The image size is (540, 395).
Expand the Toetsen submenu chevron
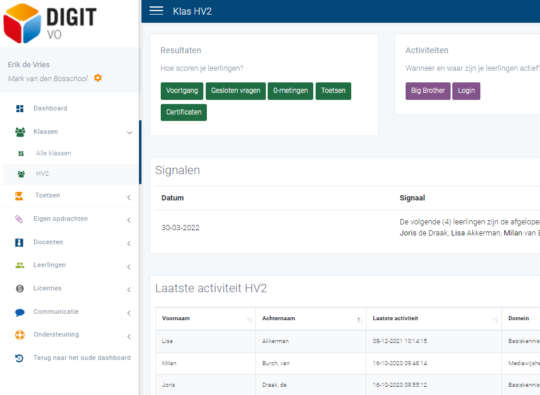pyautogui.click(x=129, y=197)
